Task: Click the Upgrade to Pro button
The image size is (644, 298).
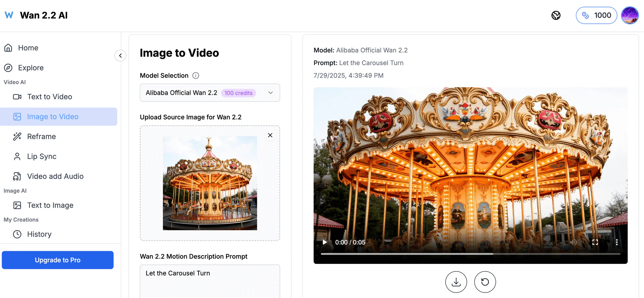Action: pos(58,260)
